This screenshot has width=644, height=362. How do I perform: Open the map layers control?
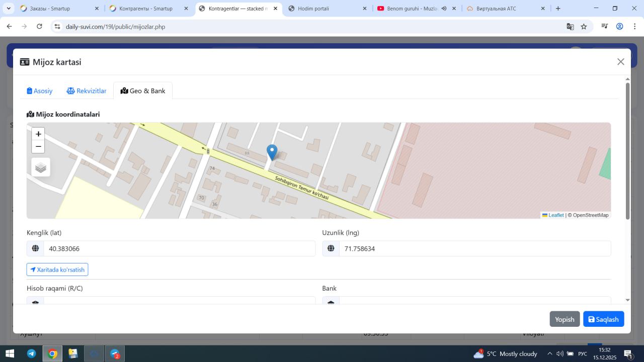(41, 167)
